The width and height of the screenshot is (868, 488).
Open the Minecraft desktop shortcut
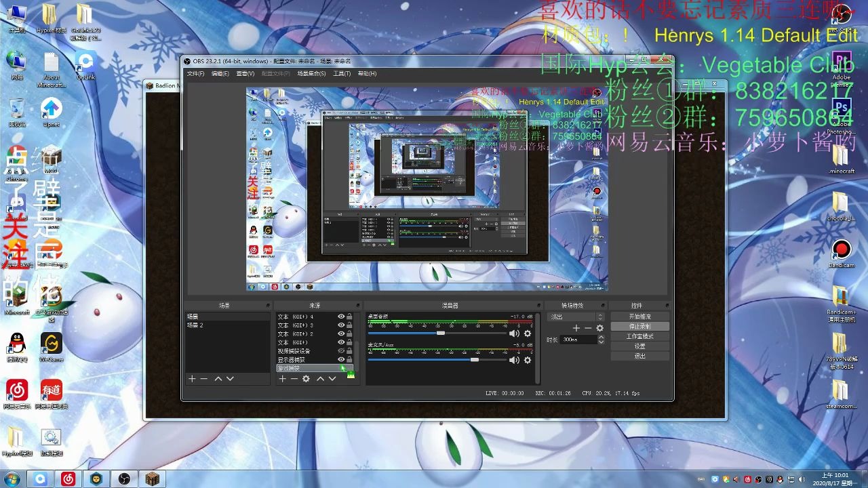tap(17, 300)
